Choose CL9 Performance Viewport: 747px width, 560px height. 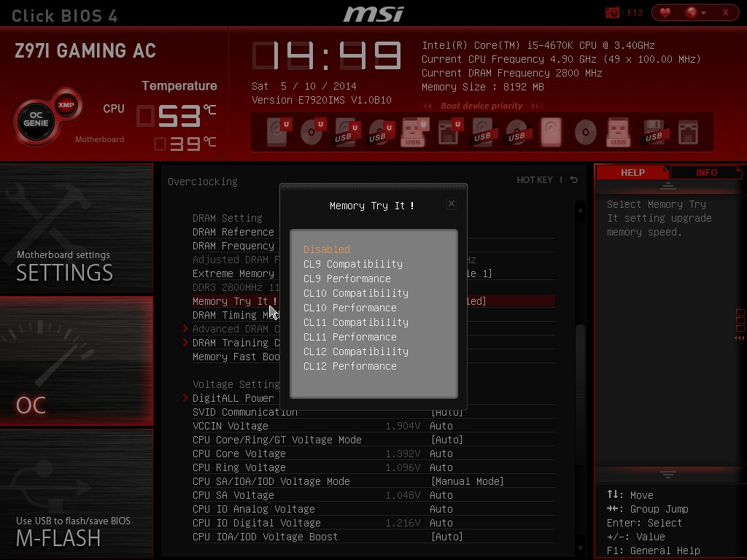[347, 279]
